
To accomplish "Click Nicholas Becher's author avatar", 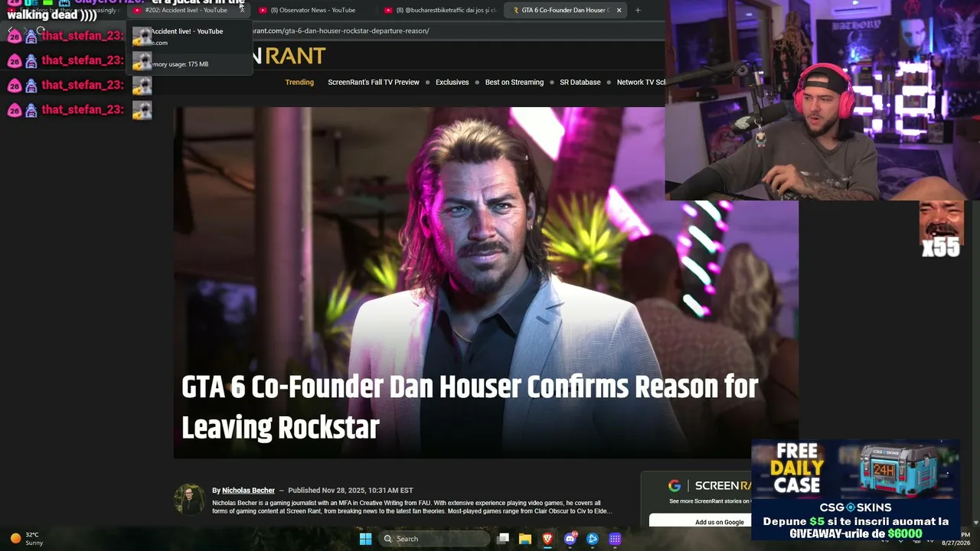I will click(189, 499).
